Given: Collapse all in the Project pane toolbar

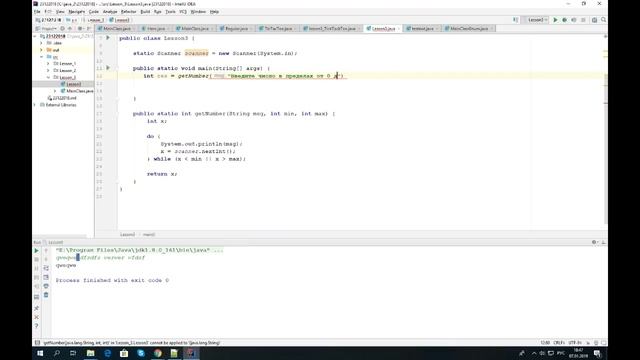Looking at the screenshot, I should pos(70,29).
